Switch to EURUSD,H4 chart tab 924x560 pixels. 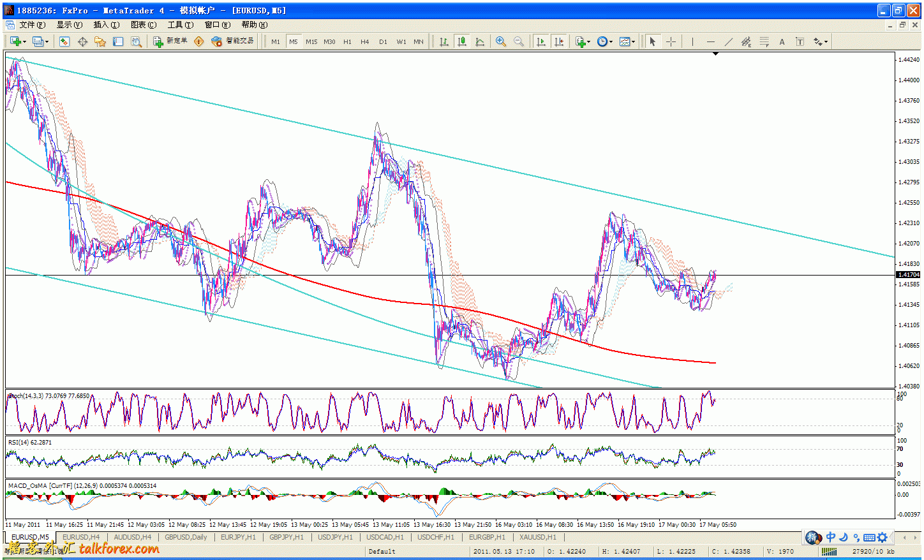pyautogui.click(x=80, y=537)
